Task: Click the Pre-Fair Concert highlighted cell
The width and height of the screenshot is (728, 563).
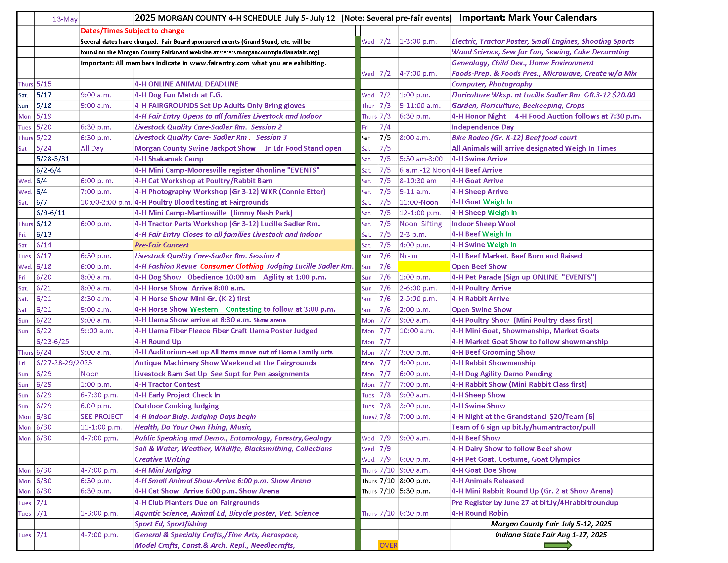Action: (x=244, y=245)
